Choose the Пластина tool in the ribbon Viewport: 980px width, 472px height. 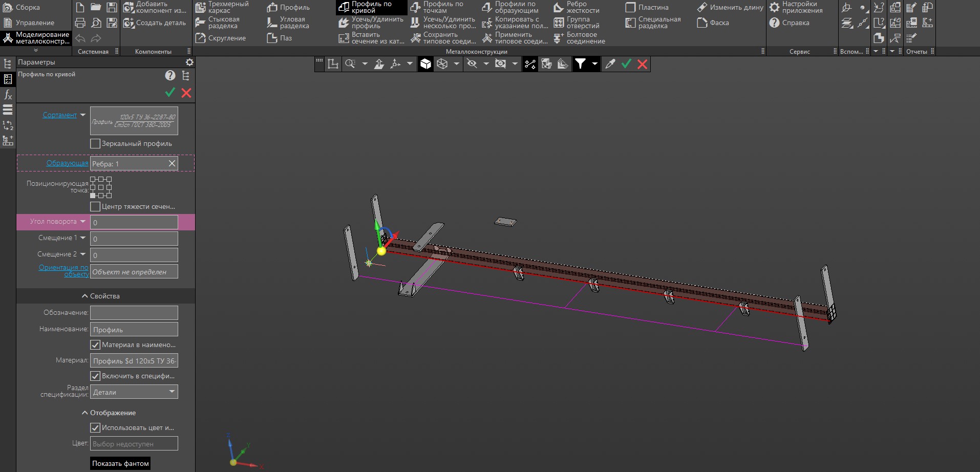tap(647, 7)
